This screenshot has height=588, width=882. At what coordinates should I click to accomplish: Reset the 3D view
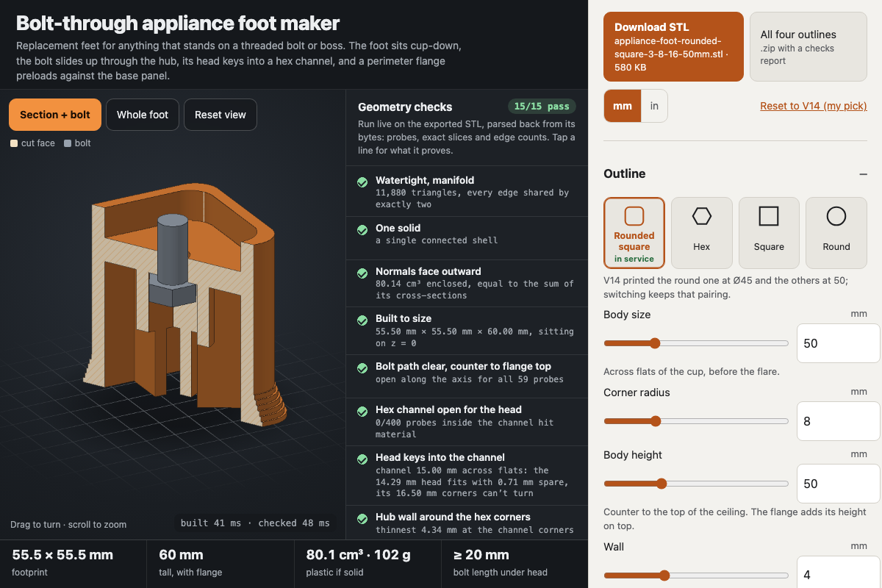point(220,115)
